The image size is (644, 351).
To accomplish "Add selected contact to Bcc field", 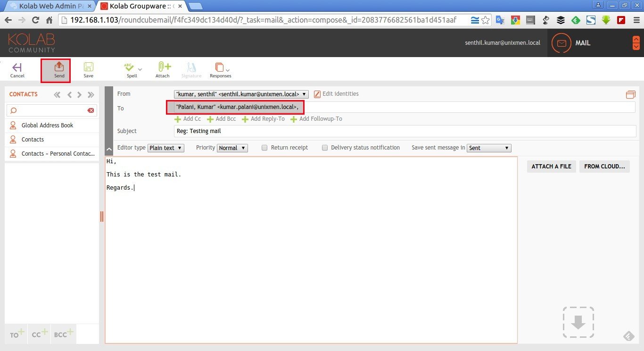I will tap(64, 334).
